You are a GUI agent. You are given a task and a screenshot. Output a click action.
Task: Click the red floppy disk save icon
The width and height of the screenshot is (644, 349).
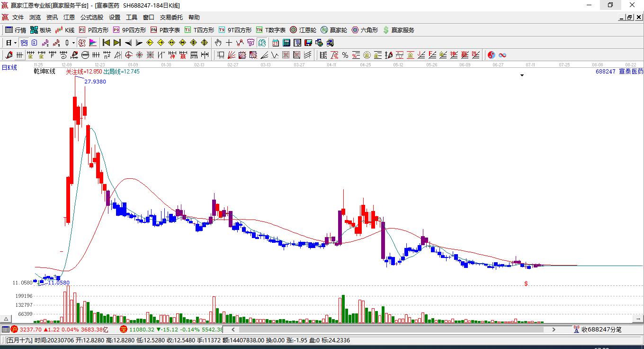click(308, 43)
